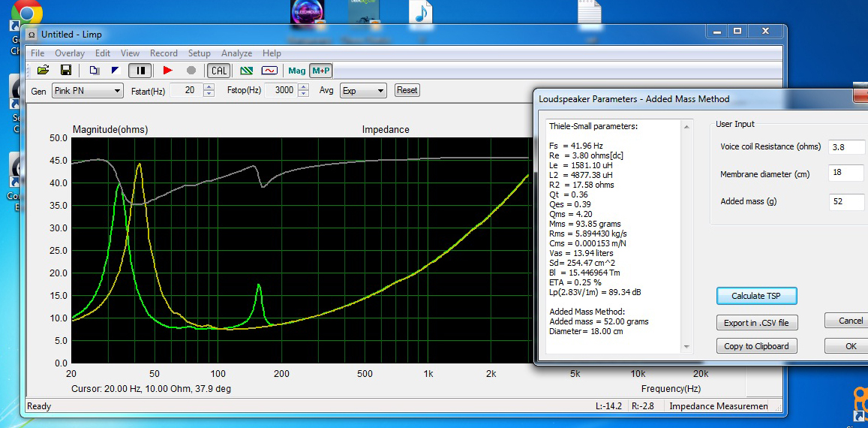The width and height of the screenshot is (868, 428).
Task: Click the 'L:-14.2' status bar level
Action: [609, 405]
